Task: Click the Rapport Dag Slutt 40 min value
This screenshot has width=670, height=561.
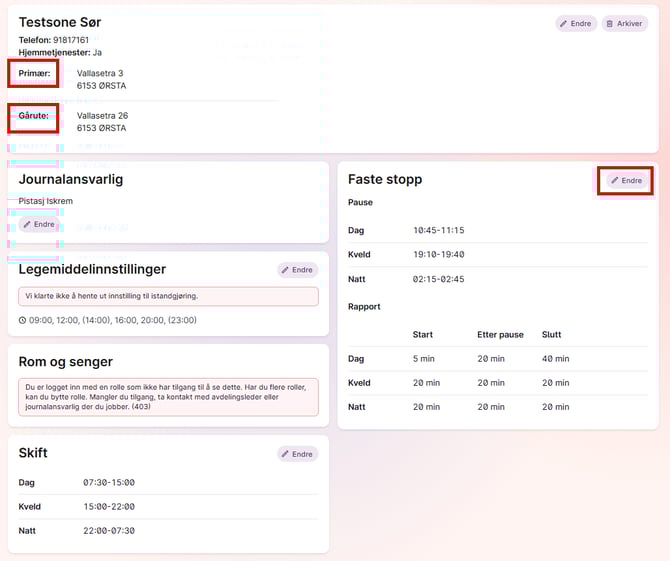Action: [x=555, y=358]
